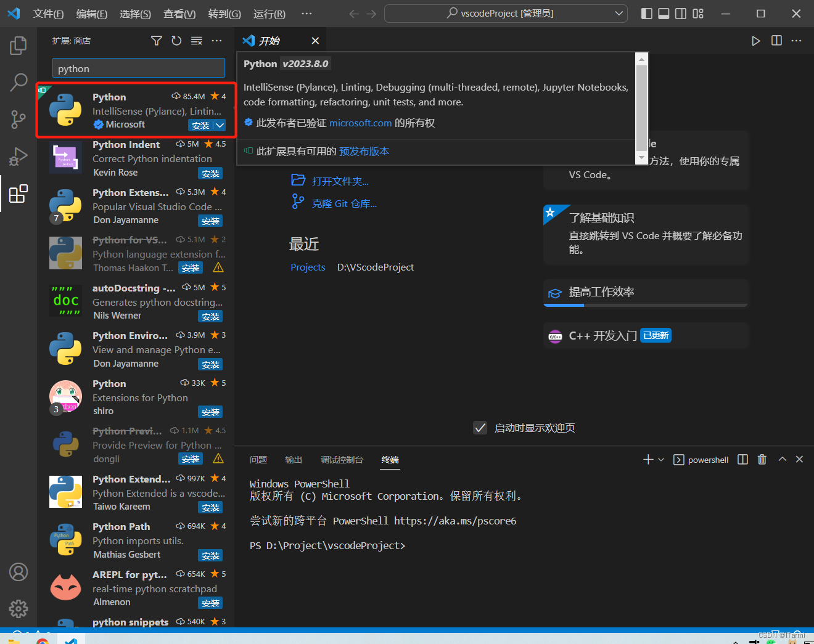Image resolution: width=814 pixels, height=644 pixels.
Task: Open the C++ 开发入门 walkthrough card
Action: tap(646, 335)
